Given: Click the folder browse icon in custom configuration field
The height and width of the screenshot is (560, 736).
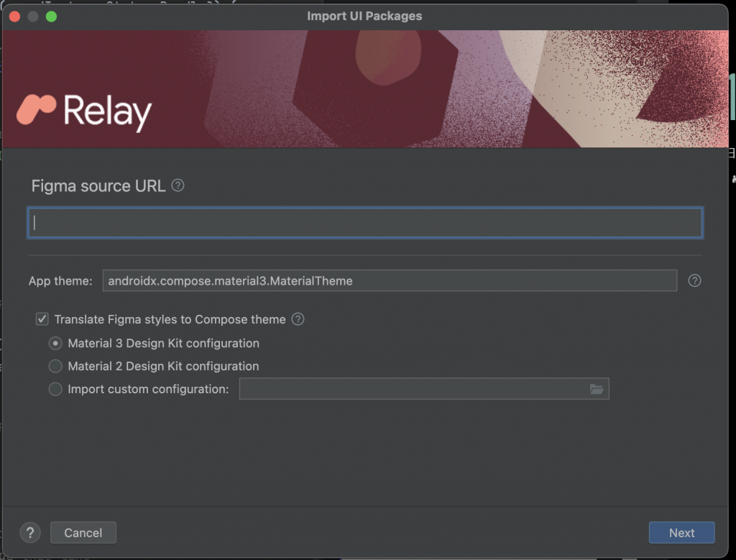Looking at the screenshot, I should pos(596,389).
